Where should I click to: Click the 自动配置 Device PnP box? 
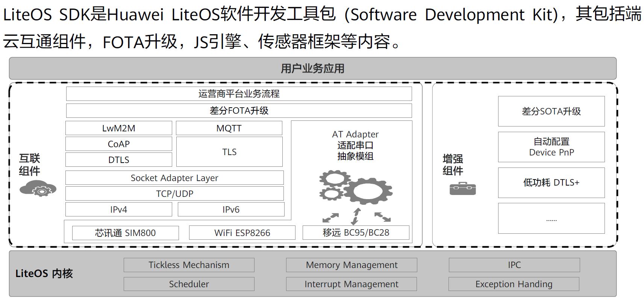(x=552, y=147)
